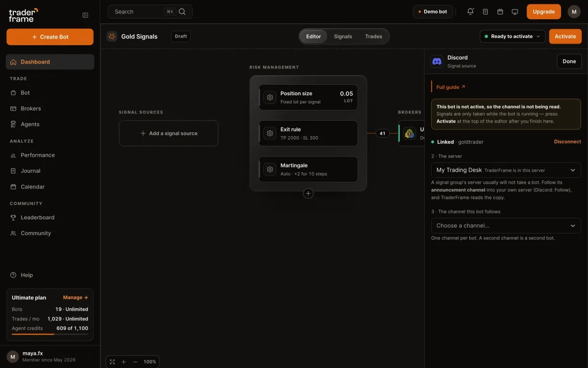Zoom in on the canvas

[123, 362]
